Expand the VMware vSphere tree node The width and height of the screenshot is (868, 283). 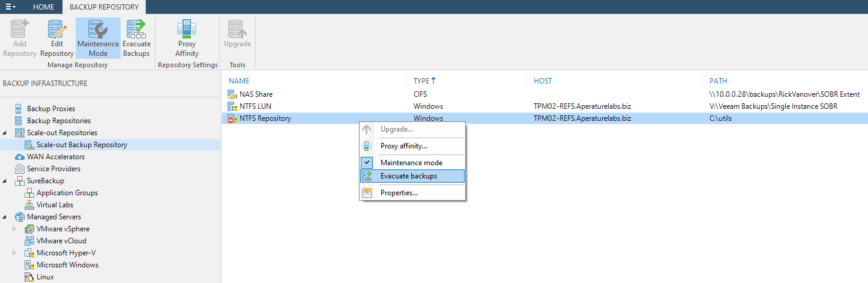[x=15, y=229]
